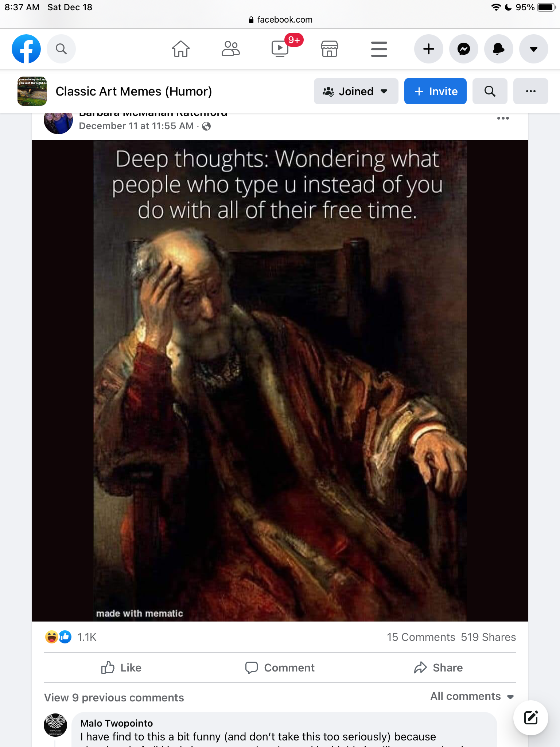Click the blue Invite button

tap(435, 91)
